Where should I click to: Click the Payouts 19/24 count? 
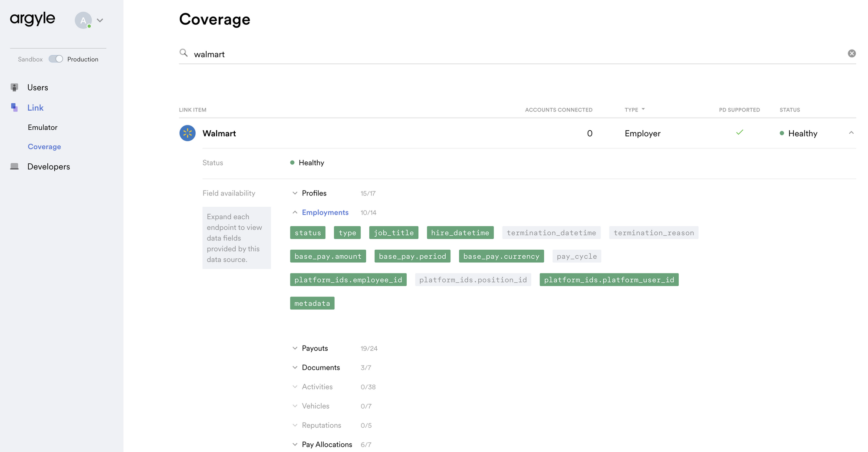pos(369,349)
